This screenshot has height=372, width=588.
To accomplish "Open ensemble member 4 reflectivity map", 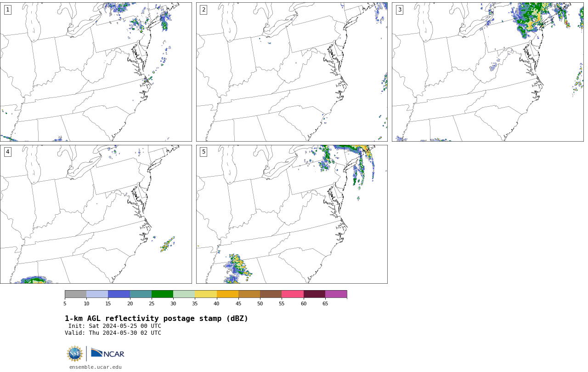I will coord(96,214).
